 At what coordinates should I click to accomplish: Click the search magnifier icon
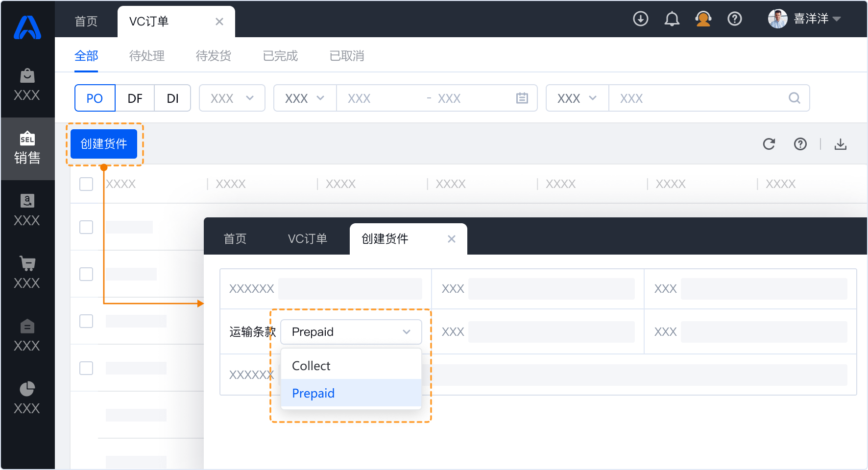[794, 98]
